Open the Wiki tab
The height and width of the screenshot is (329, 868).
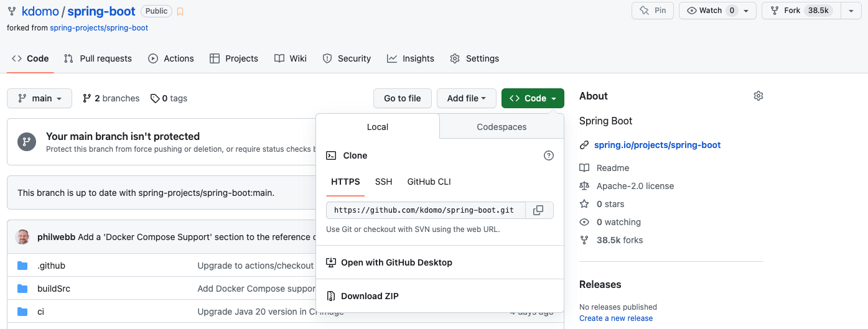click(291, 58)
